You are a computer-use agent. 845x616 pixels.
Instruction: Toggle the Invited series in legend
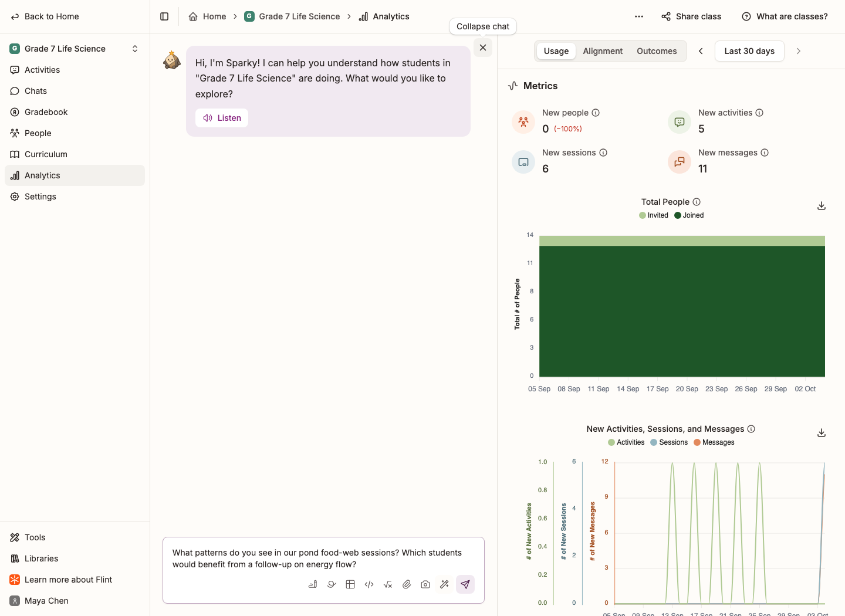[x=654, y=215]
